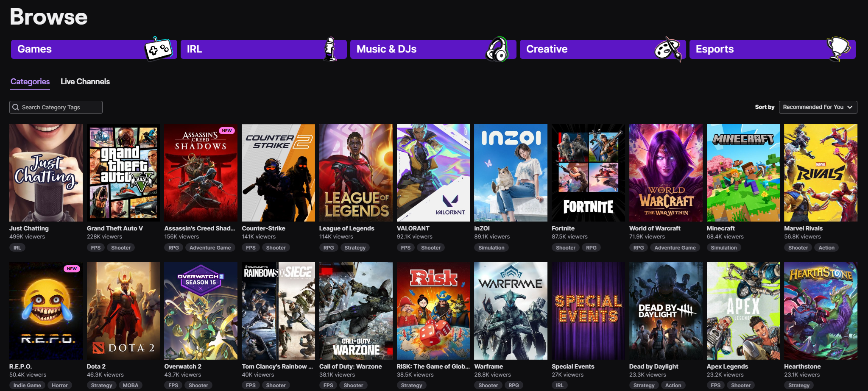868x391 pixels.
Task: Select the RPG tag under Fortnite
Action: point(591,248)
